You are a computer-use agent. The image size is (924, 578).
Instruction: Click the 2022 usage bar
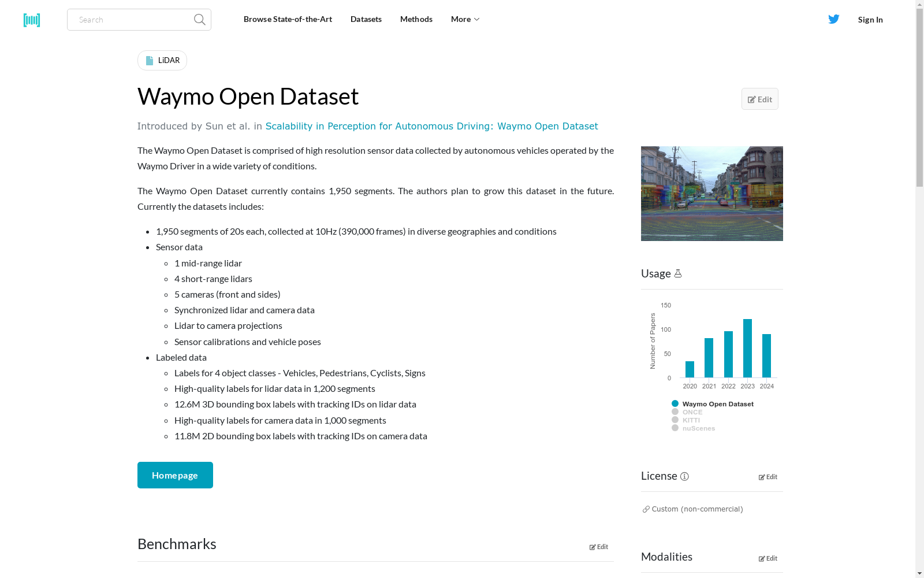click(x=728, y=354)
